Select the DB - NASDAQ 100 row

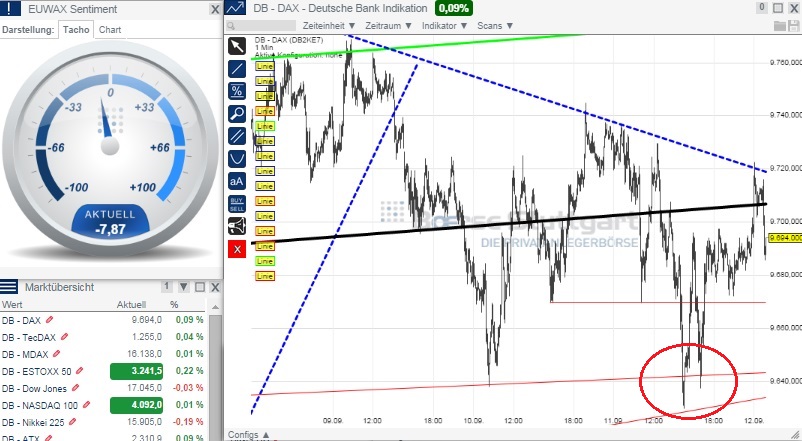click(102, 405)
